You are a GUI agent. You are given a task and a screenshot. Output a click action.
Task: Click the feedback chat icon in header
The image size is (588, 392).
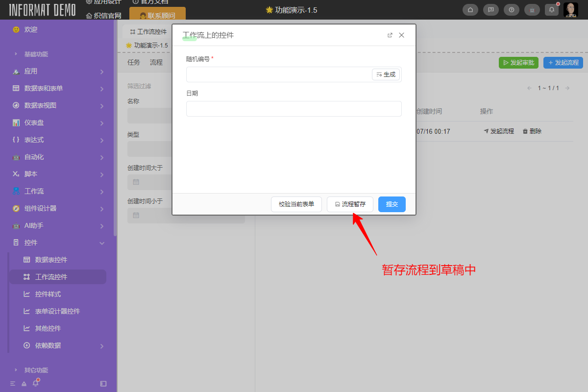(x=491, y=10)
